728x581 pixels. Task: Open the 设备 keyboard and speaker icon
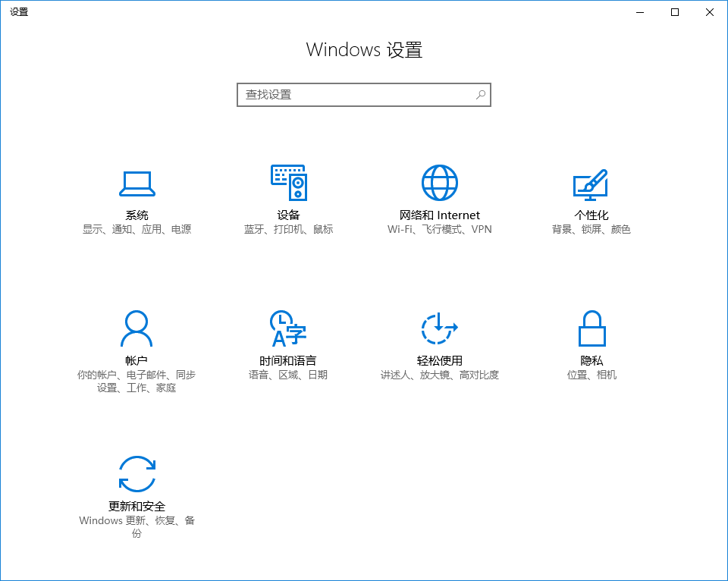click(289, 183)
